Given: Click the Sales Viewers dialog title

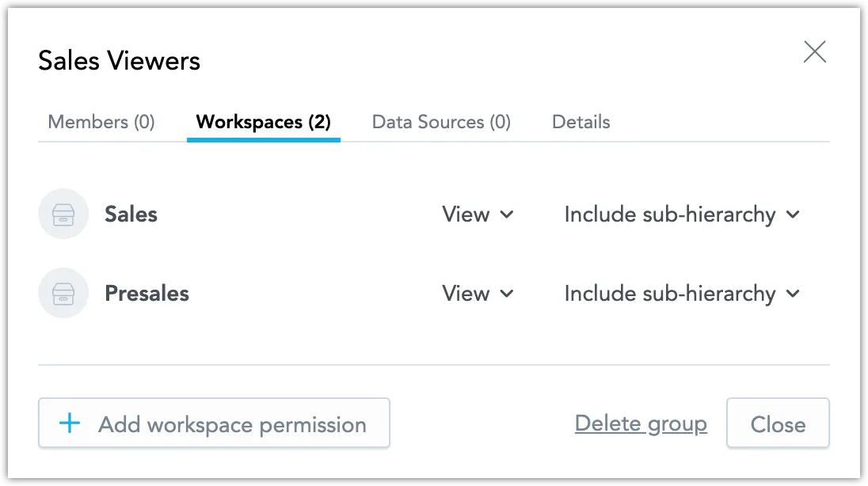Looking at the screenshot, I should [119, 60].
